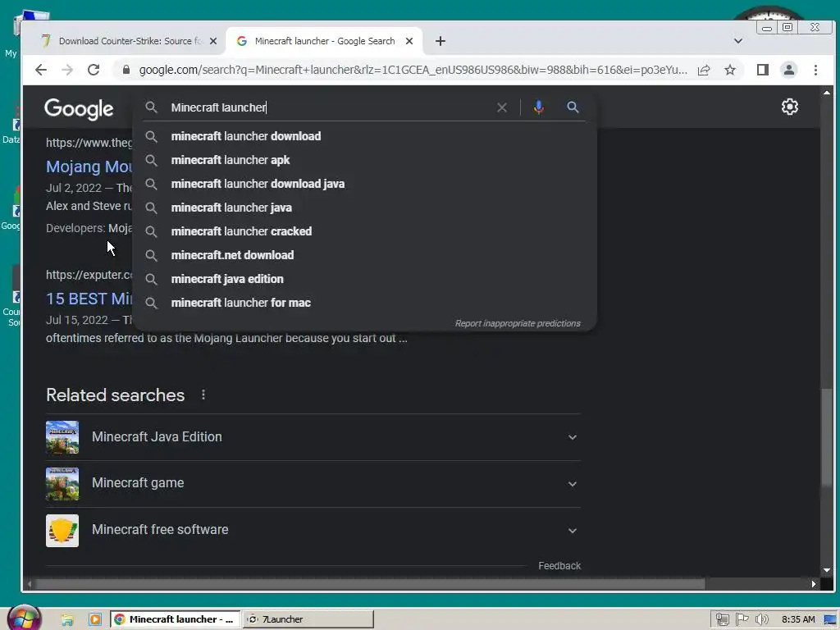Click vertical scrollbar up arrow
The width and height of the screenshot is (840, 630).
click(827, 93)
